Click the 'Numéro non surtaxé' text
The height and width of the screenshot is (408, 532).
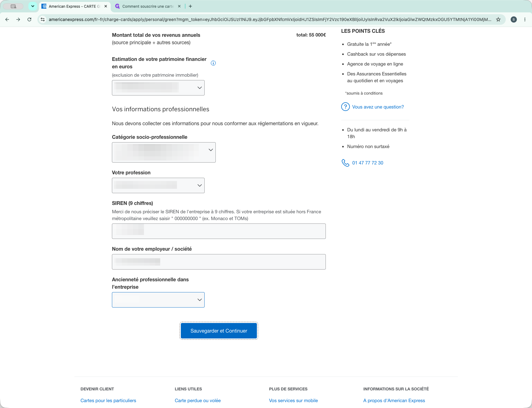[368, 147]
